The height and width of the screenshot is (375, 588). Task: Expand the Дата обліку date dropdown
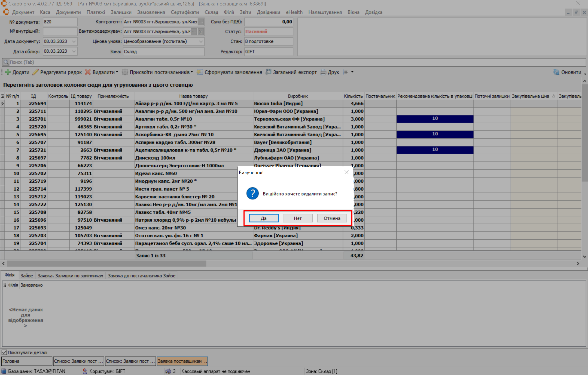click(x=74, y=51)
